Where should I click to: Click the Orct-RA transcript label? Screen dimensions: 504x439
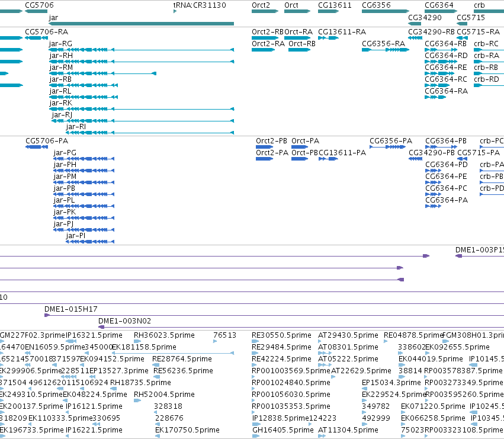298,32
